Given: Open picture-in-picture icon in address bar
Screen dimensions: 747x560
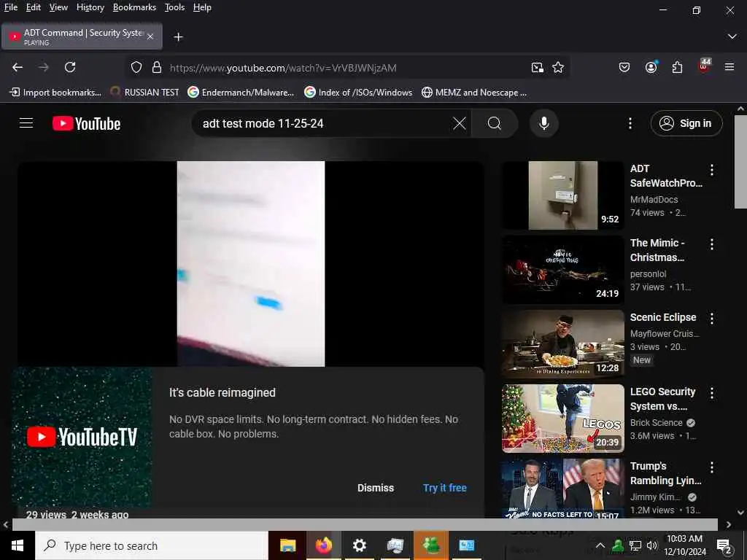Looking at the screenshot, I should click(x=538, y=68).
